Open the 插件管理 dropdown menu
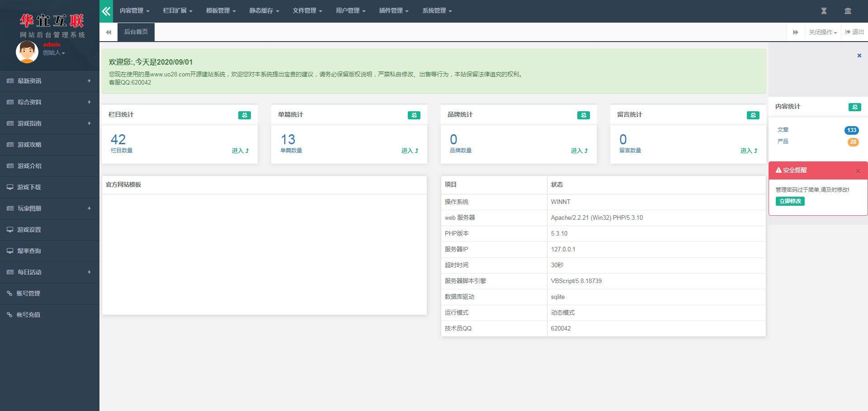 coord(394,11)
